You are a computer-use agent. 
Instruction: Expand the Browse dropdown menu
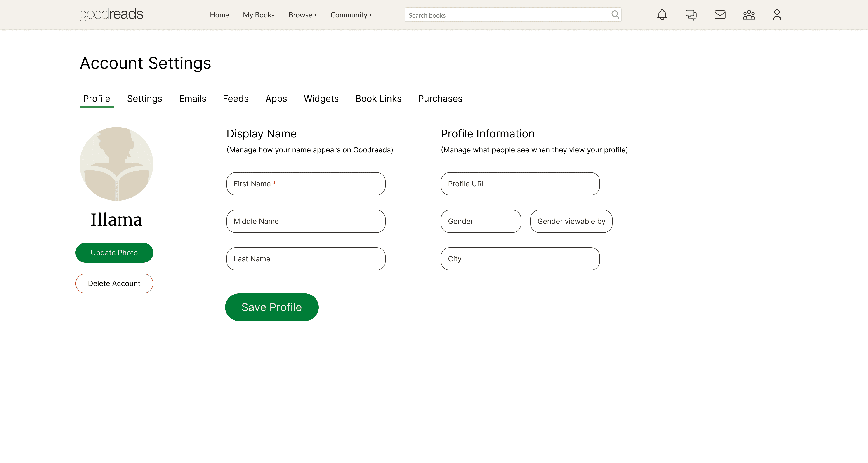(302, 15)
